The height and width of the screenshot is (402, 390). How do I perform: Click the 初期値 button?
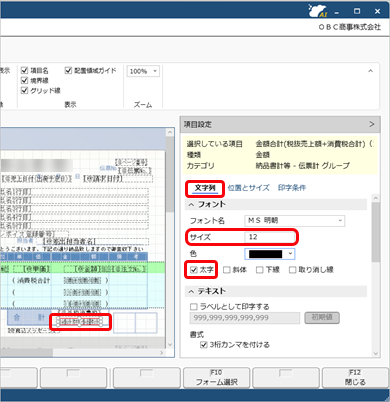[x=322, y=318]
